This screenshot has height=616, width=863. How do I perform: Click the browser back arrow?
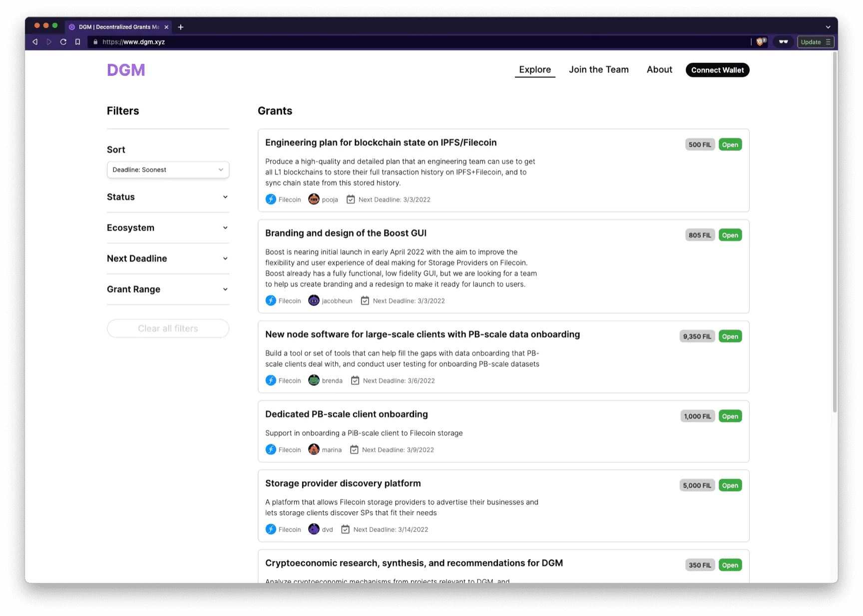[35, 42]
